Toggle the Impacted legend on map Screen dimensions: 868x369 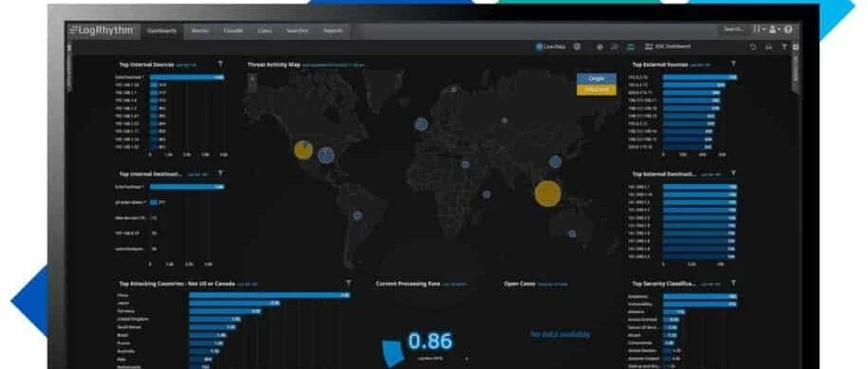click(596, 89)
